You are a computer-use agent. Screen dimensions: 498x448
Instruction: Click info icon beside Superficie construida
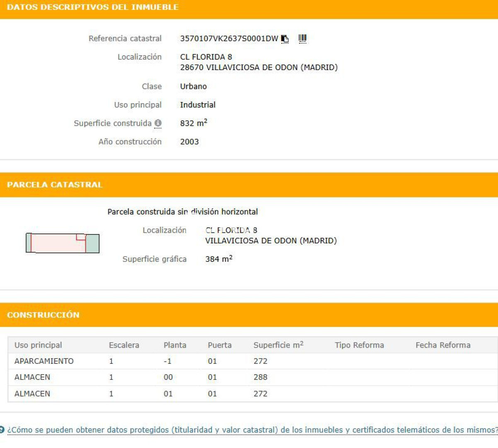158,123
